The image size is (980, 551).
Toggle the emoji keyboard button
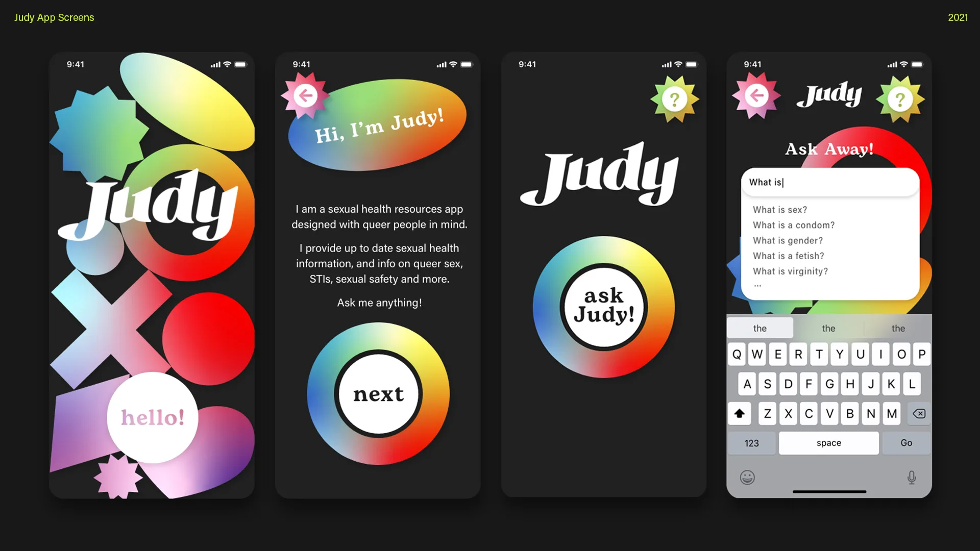tap(746, 477)
